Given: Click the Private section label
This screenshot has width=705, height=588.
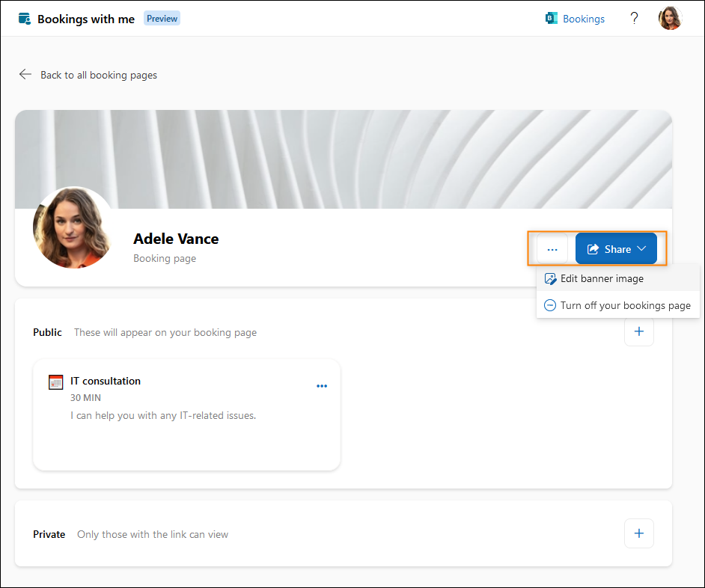Looking at the screenshot, I should tap(49, 534).
